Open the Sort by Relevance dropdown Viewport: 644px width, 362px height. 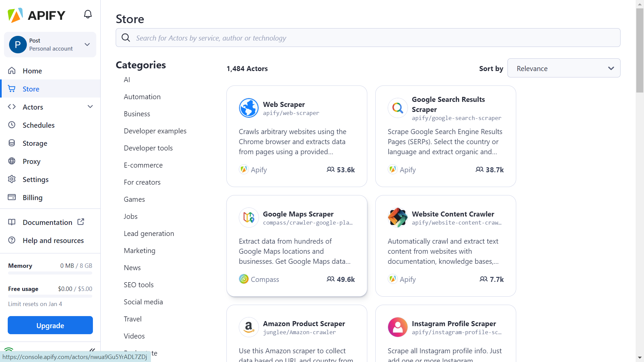click(563, 68)
